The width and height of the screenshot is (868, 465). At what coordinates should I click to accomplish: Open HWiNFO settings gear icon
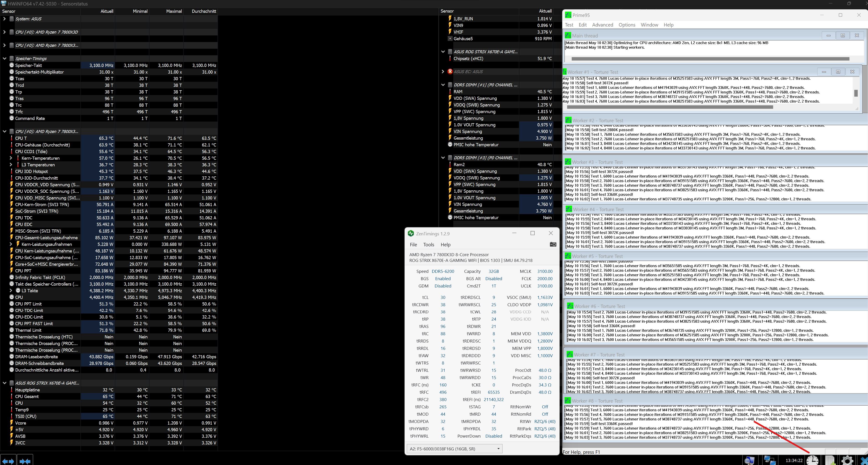point(847,460)
